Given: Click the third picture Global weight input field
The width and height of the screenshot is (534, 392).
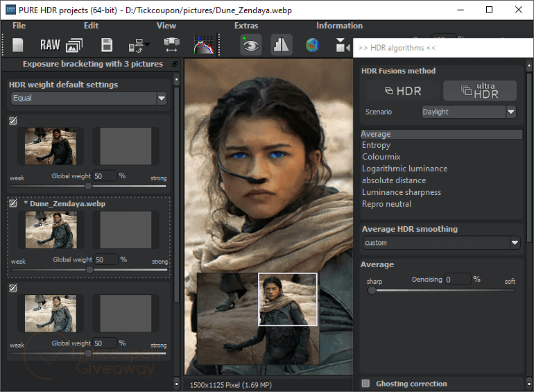Looking at the screenshot, I should (x=105, y=343).
